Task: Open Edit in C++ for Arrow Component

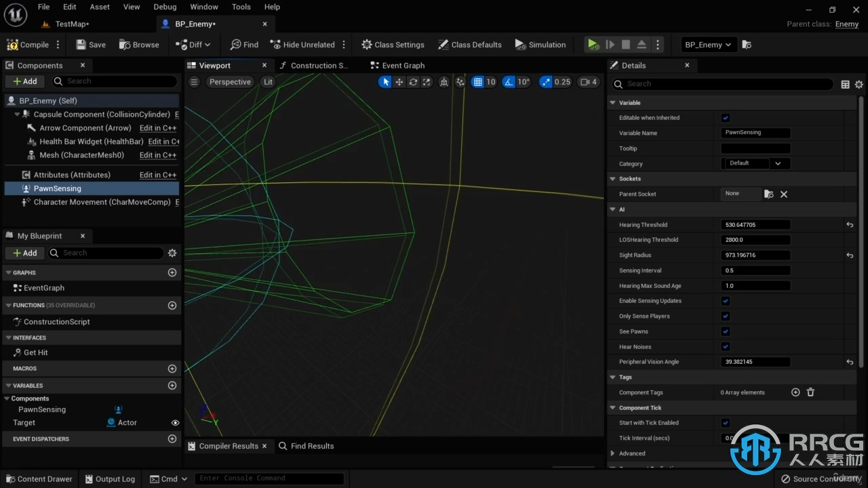Action: [x=158, y=128]
